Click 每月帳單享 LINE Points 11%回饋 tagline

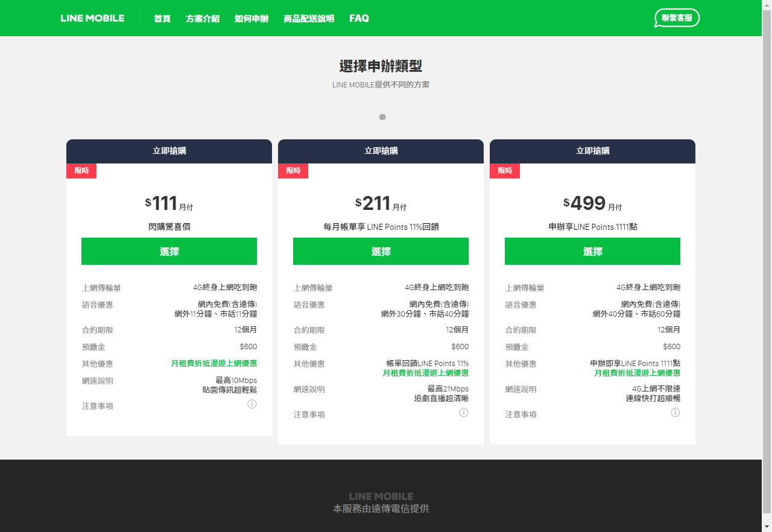[x=381, y=227]
